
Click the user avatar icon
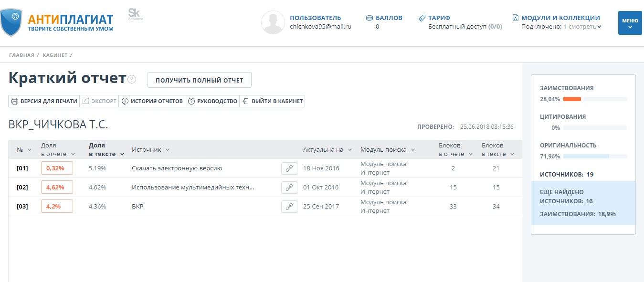tap(273, 22)
